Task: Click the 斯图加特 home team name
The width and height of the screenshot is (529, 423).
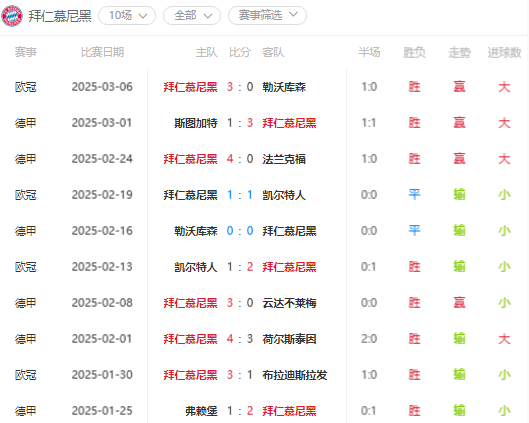Action: coord(196,123)
